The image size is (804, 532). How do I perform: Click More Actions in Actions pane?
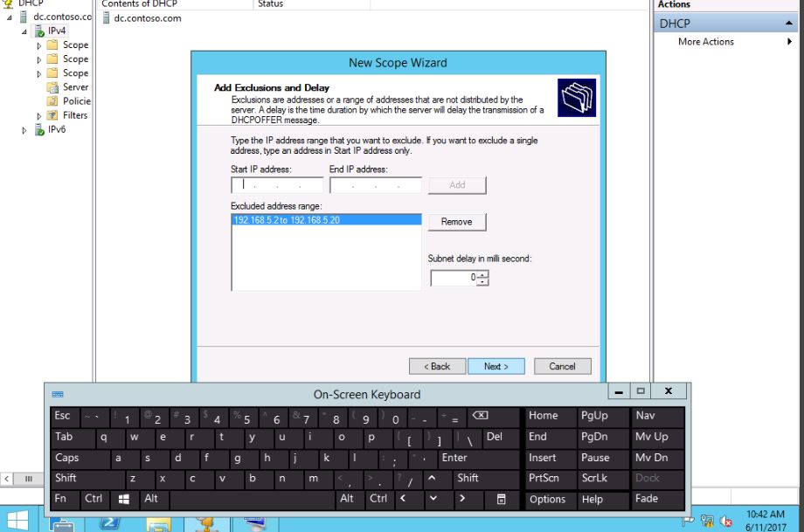coord(705,42)
